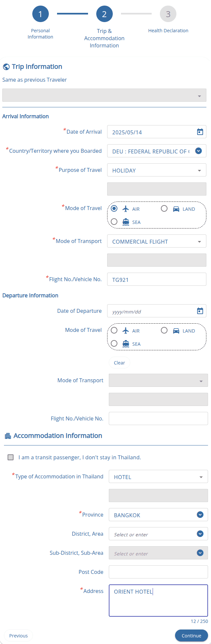
Task: Select arrival LAND radio button
Action: pos(164,208)
